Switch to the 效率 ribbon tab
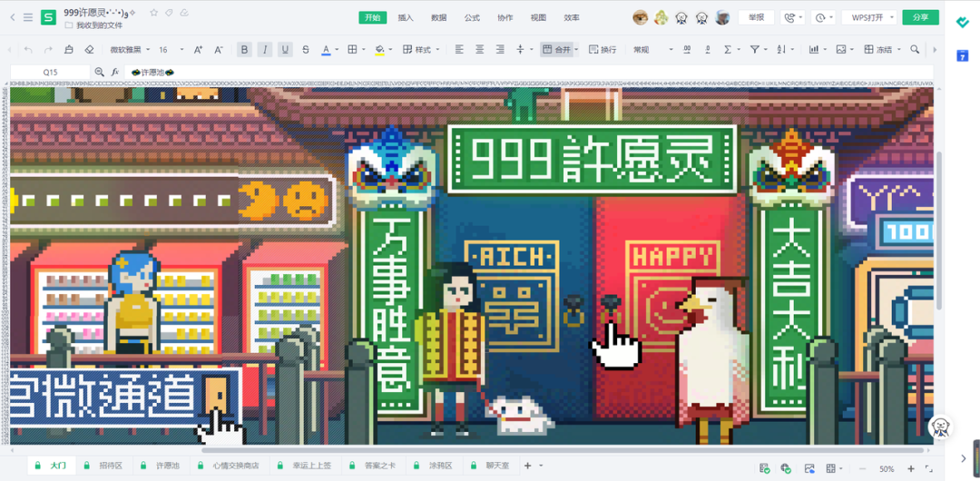980x481 pixels. pos(572,17)
